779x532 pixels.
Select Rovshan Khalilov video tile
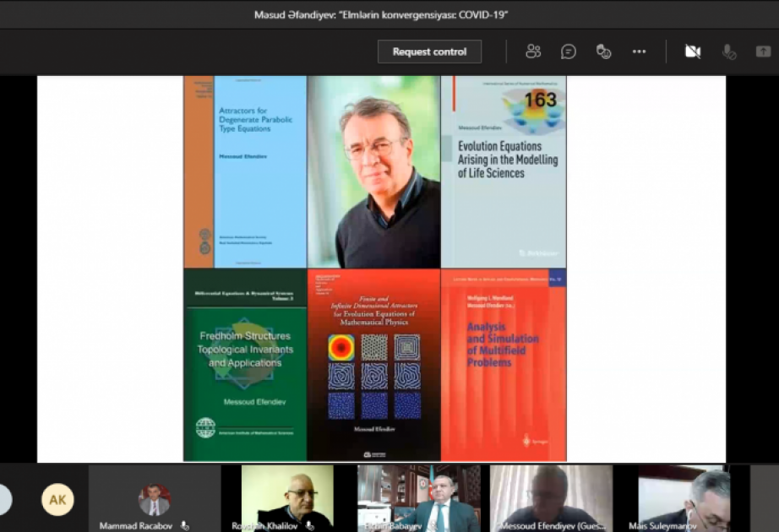click(x=287, y=498)
